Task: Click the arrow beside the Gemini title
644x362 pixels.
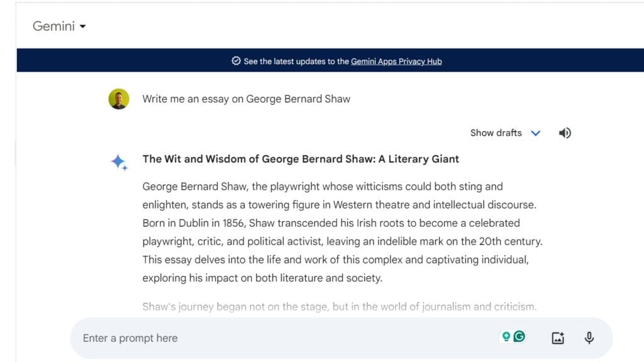Action: (82, 26)
